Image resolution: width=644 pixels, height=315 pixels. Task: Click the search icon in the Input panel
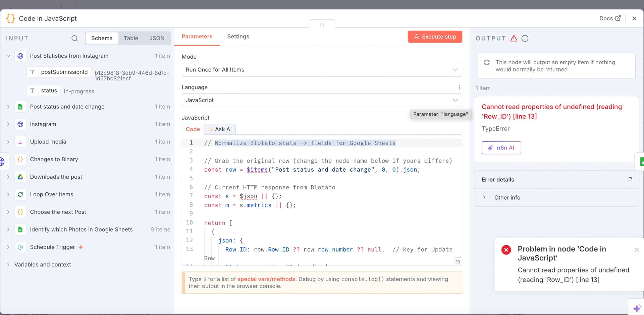[x=74, y=38]
